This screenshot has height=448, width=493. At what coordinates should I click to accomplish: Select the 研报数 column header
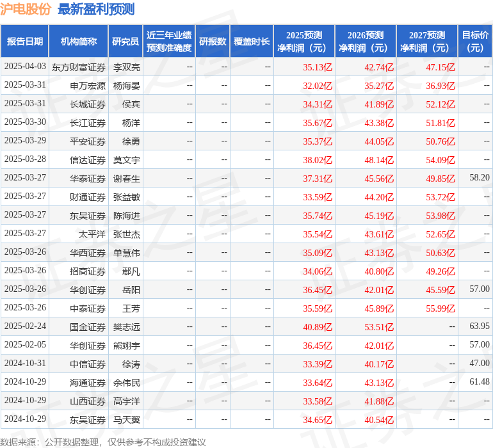coord(213,42)
